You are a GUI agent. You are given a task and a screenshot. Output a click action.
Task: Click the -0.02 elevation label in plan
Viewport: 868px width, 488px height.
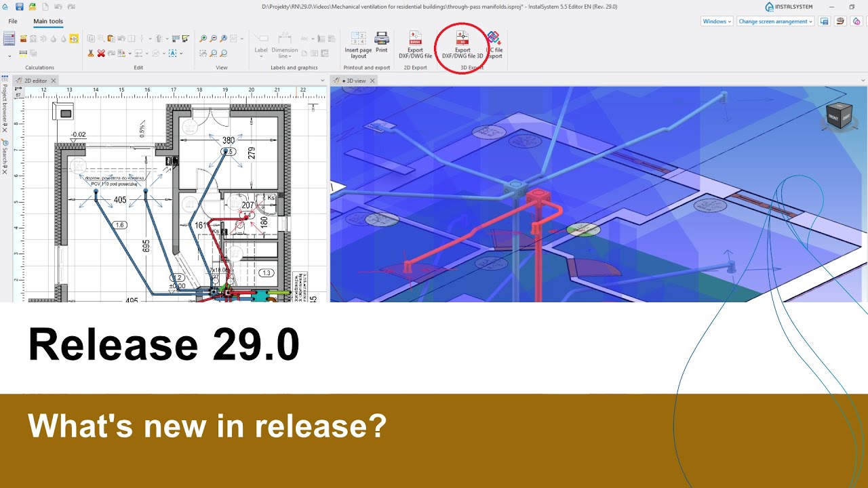(x=79, y=135)
